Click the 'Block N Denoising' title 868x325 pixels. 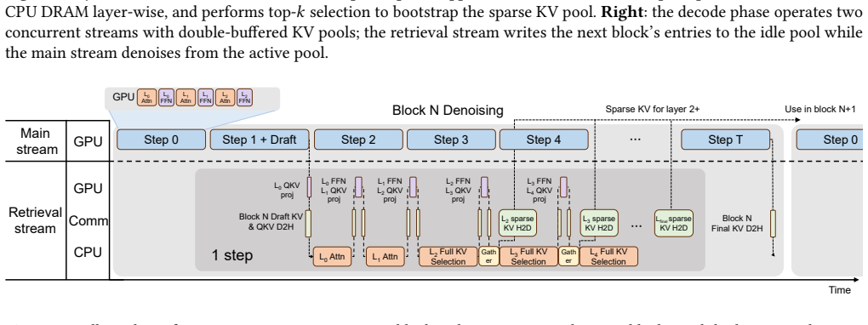pyautogui.click(x=448, y=111)
